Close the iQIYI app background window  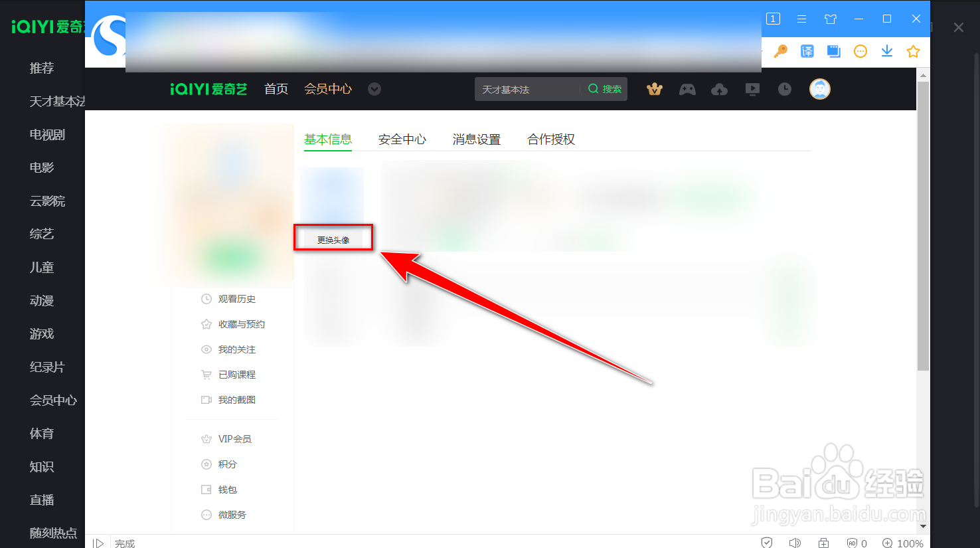[959, 27]
